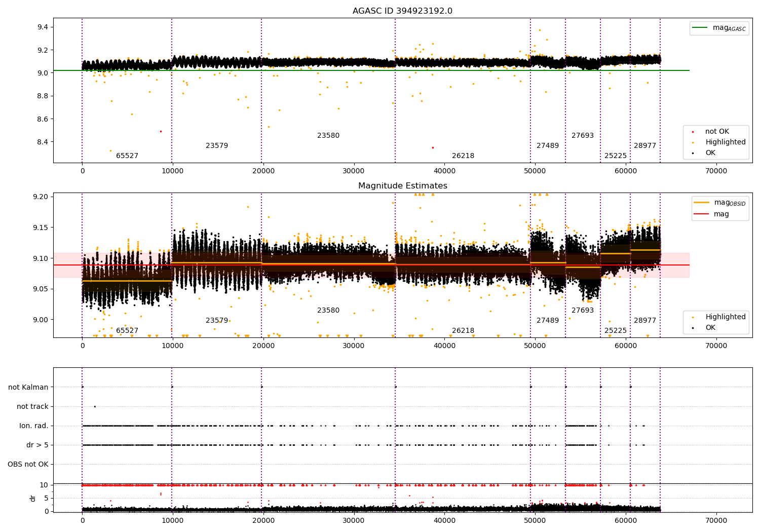This screenshot has width=760, height=532.
Task: Click OBSID label 65527 in Magnitude Estimates plot
Action: click(x=127, y=331)
